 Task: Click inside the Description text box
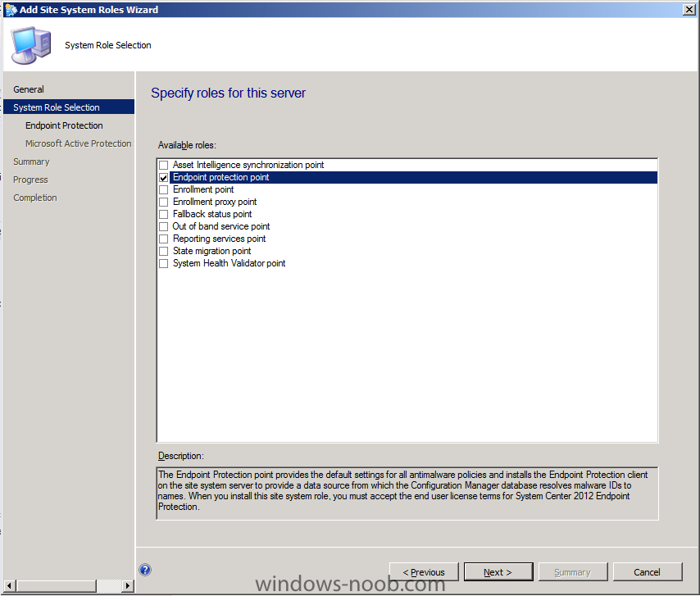click(407, 494)
